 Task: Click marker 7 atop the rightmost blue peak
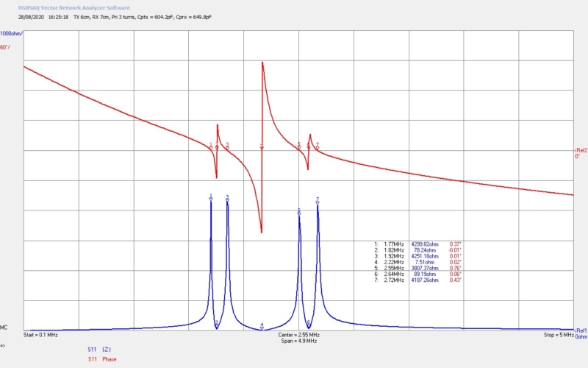[318, 199]
